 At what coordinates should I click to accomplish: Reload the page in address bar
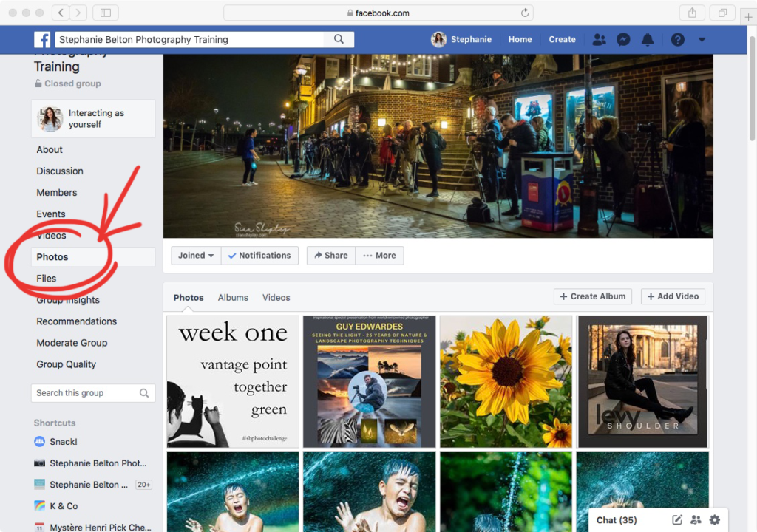[x=525, y=13]
